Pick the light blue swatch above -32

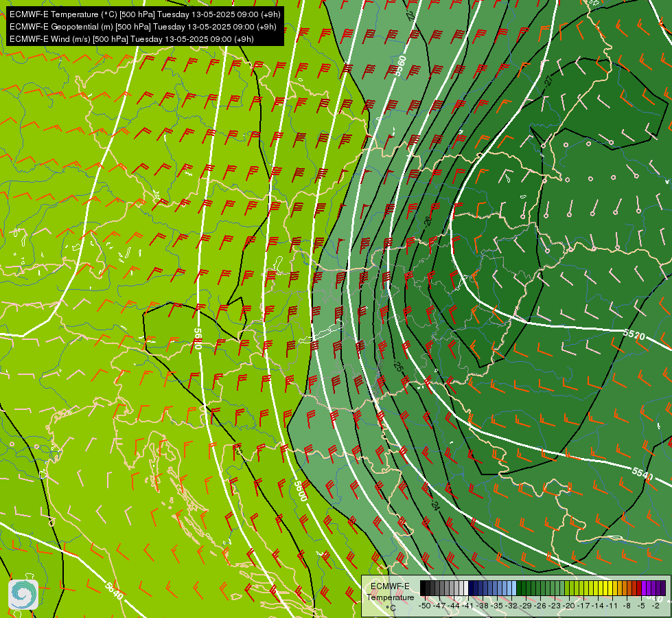pos(514,588)
